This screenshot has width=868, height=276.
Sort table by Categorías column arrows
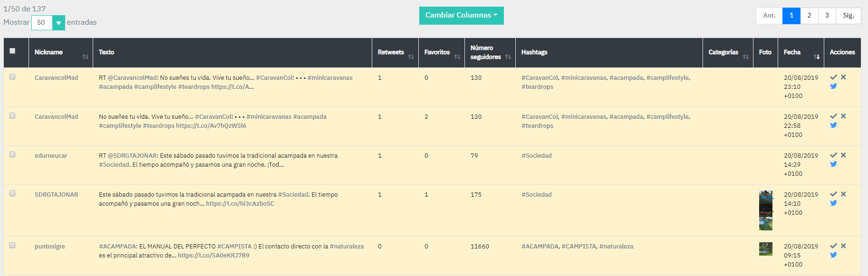746,57
